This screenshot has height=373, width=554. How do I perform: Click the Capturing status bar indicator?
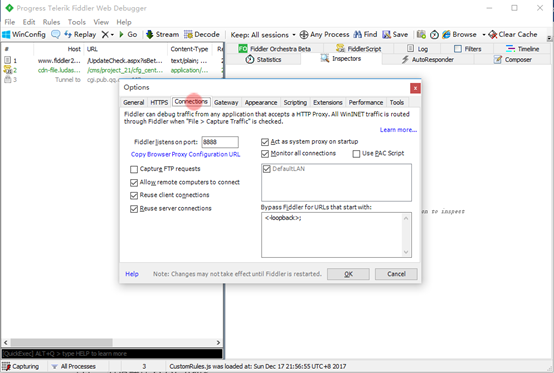[20, 366]
